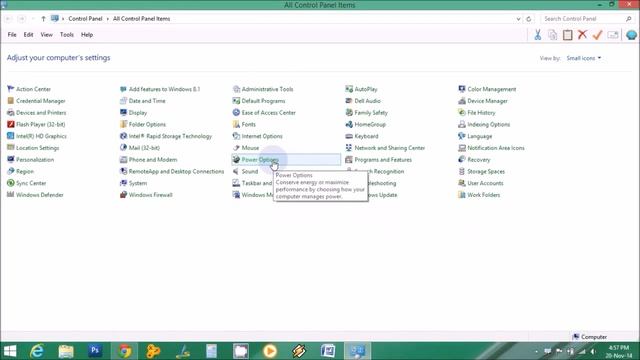This screenshot has height=360, width=640.
Task: Open Network and Sharing Center
Action: [385, 148]
